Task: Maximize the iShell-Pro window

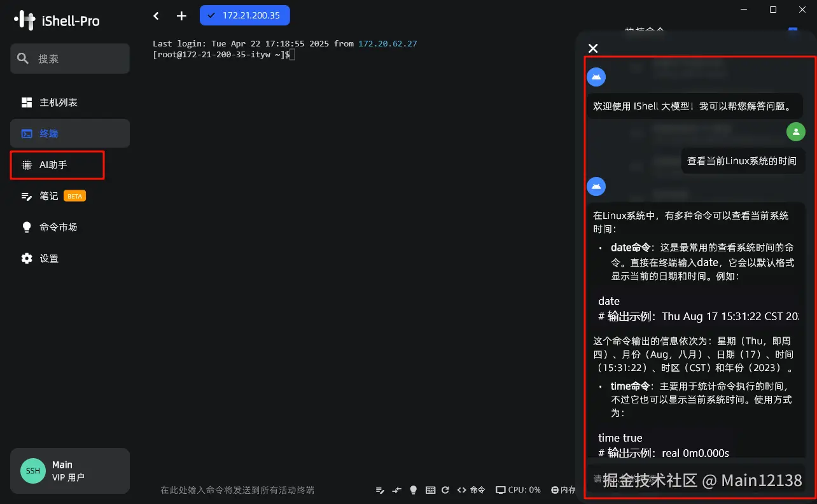Action: (773, 10)
